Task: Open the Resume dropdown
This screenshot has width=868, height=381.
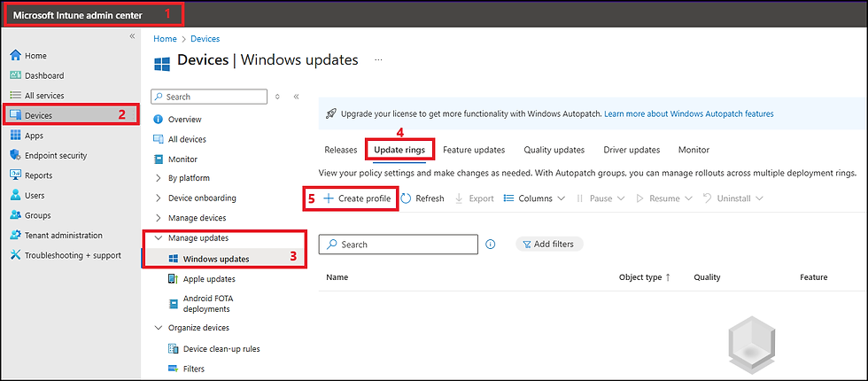Action: [x=664, y=198]
